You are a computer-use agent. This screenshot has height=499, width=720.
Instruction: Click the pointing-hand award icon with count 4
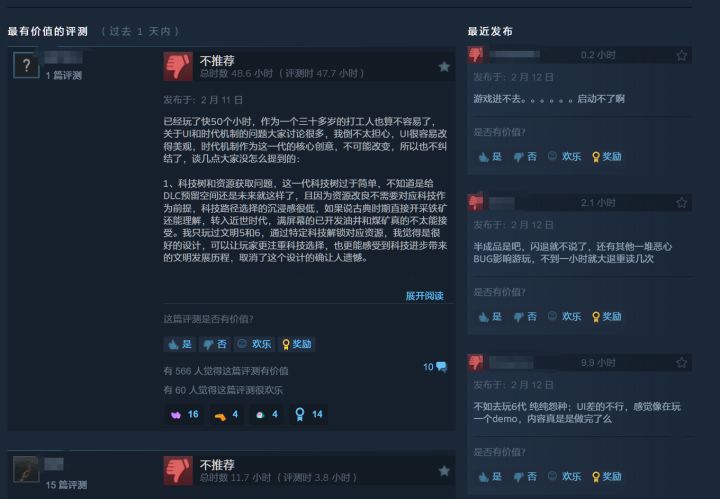[226, 415]
